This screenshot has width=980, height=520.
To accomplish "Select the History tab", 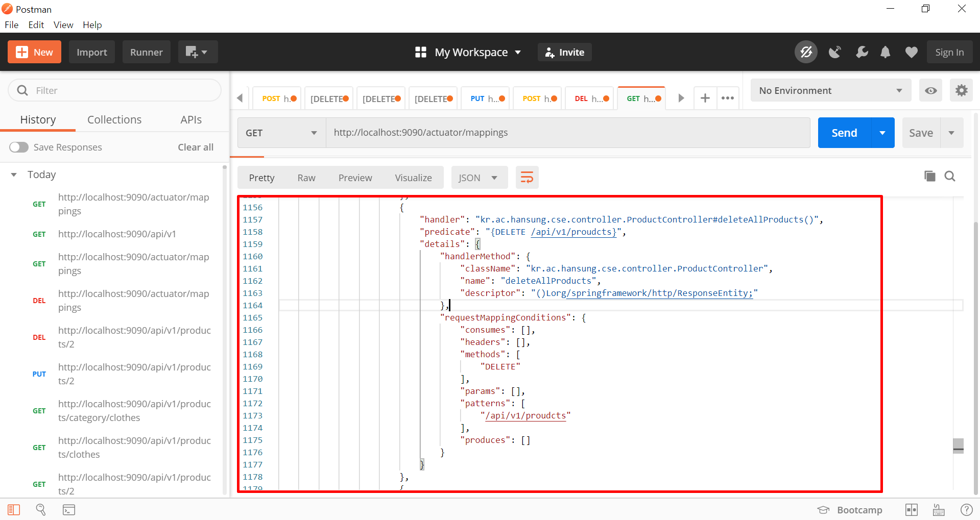I will click(38, 119).
